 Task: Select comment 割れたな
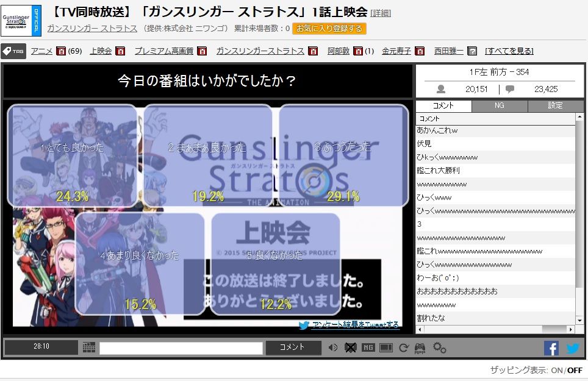coord(495,318)
